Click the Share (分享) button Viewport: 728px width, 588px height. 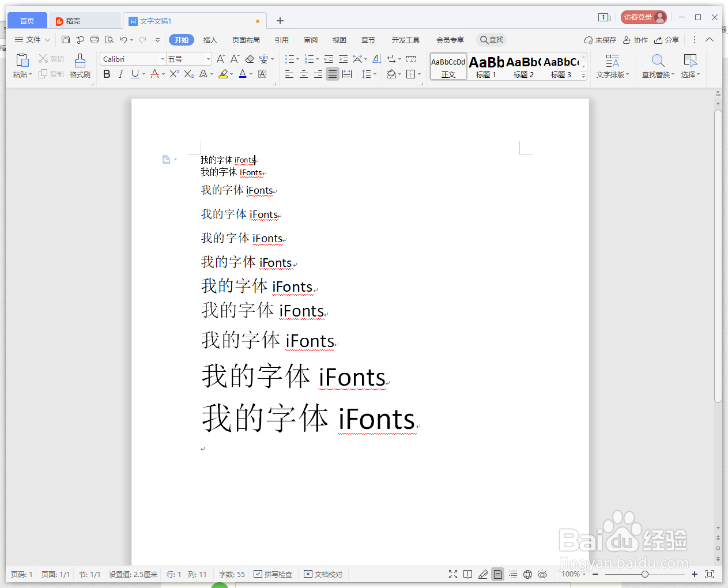[x=666, y=40]
